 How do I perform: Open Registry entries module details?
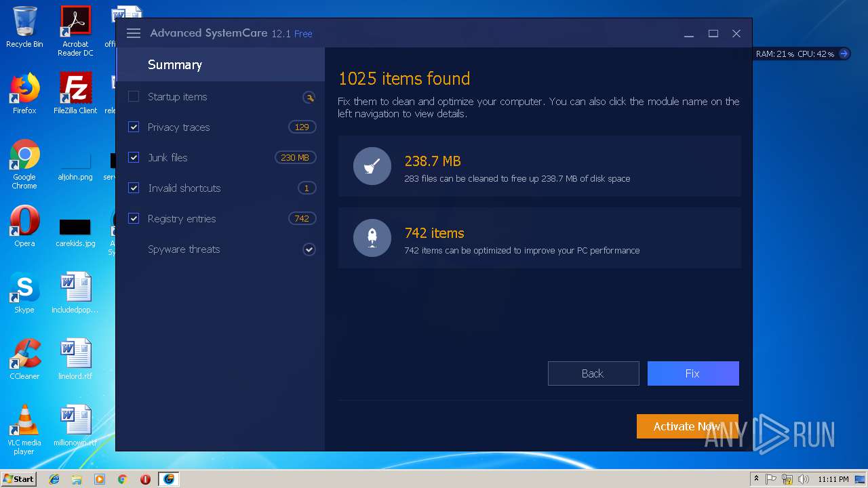[x=182, y=218]
